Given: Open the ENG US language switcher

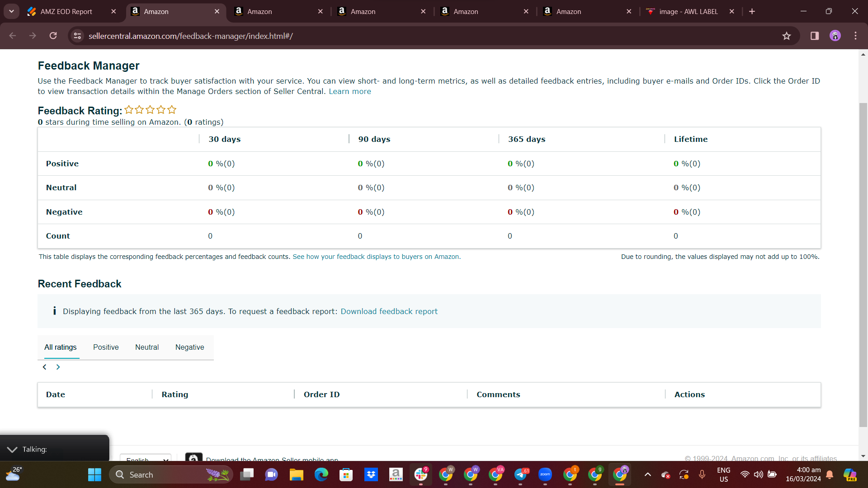Looking at the screenshot, I should (x=724, y=474).
